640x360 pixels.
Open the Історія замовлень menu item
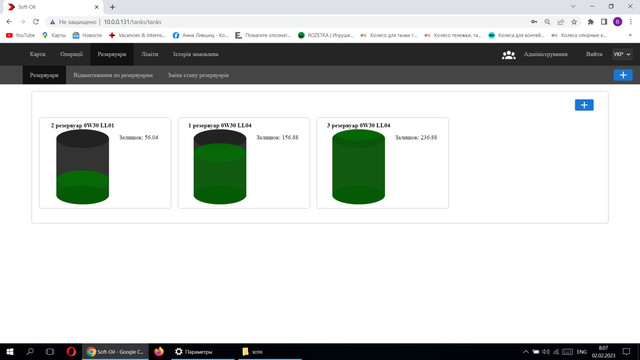(196, 54)
